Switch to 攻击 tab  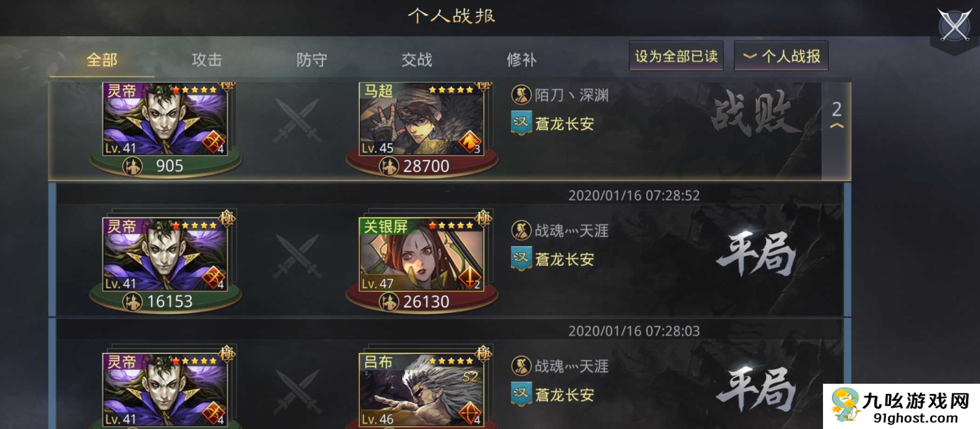207,60
